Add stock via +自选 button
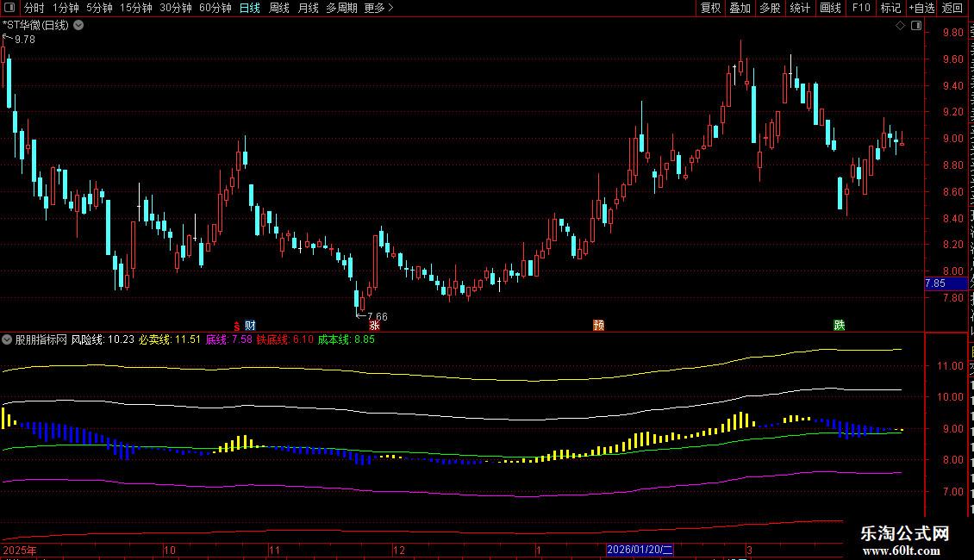974x560 pixels. [921, 8]
